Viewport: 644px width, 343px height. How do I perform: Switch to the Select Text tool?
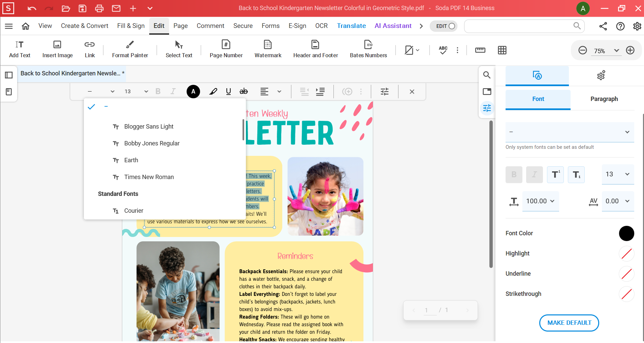tap(179, 49)
